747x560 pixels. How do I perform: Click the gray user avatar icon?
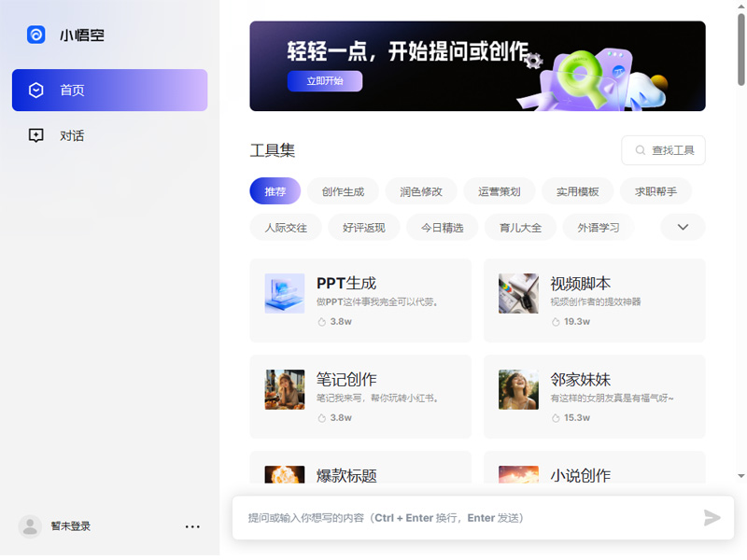(30, 526)
